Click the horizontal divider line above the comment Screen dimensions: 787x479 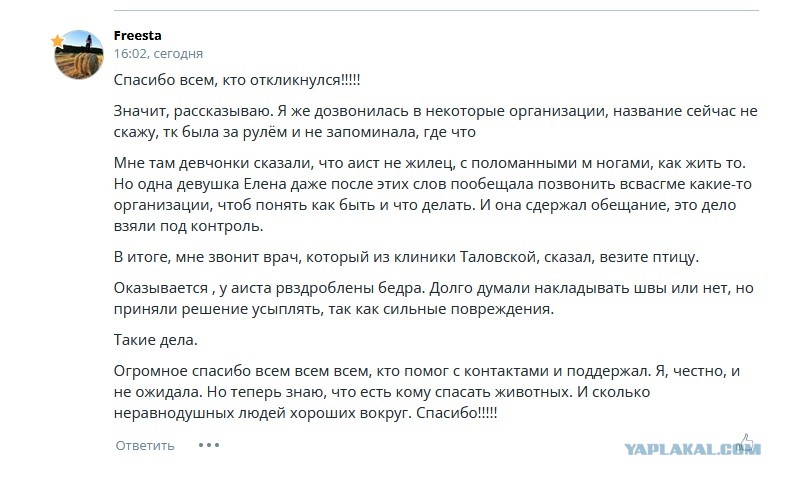point(436,10)
